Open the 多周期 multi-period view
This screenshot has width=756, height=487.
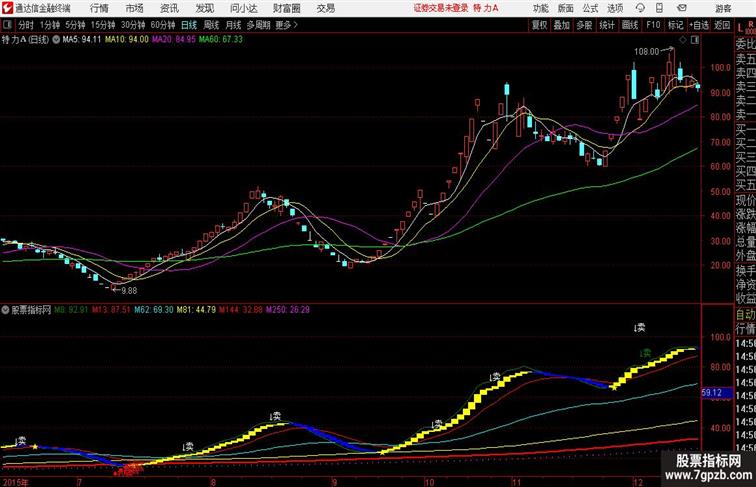pos(258,25)
